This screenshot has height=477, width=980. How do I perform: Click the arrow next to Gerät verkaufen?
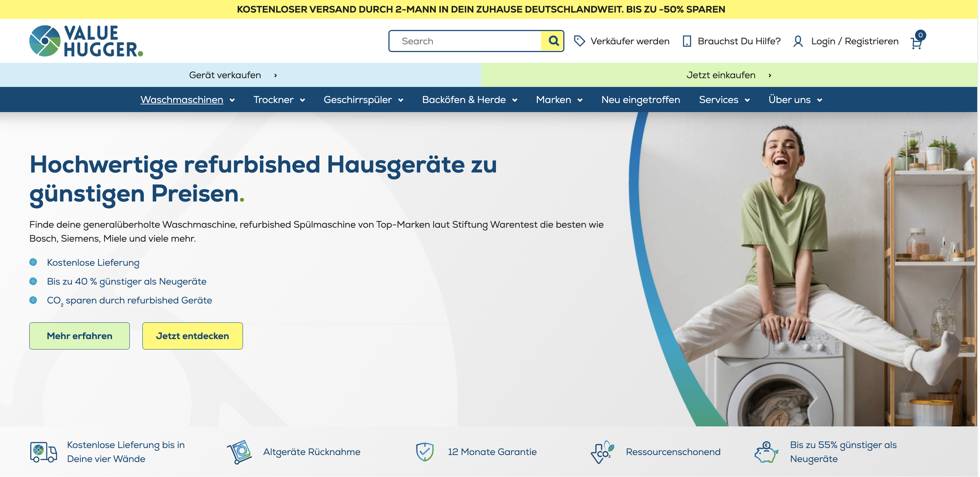276,75
